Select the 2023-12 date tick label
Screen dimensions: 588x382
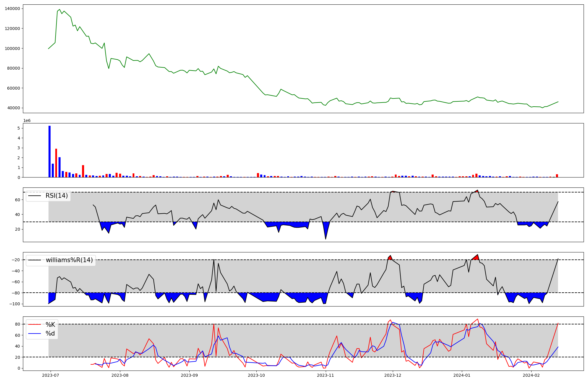click(393, 375)
